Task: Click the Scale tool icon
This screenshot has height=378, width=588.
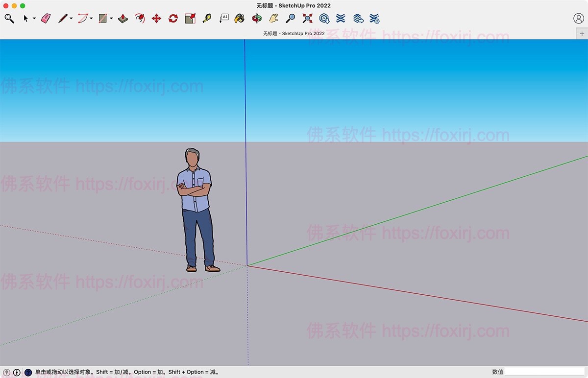Action: pos(190,18)
